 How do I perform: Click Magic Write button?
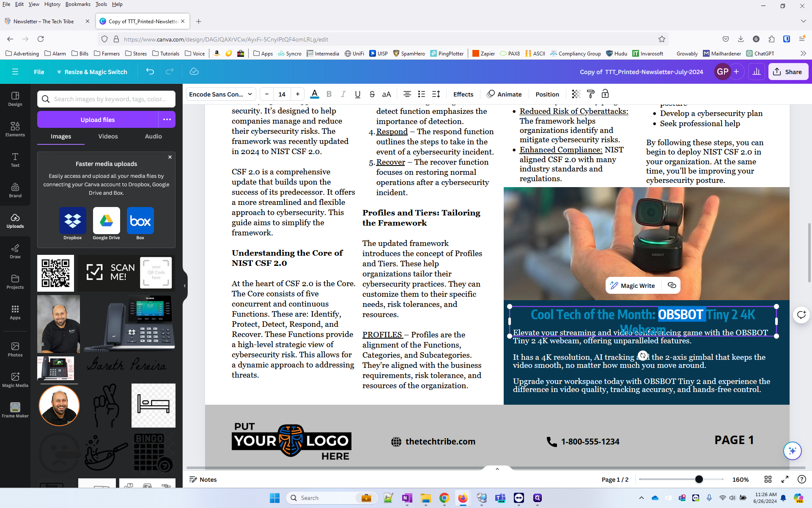point(633,285)
